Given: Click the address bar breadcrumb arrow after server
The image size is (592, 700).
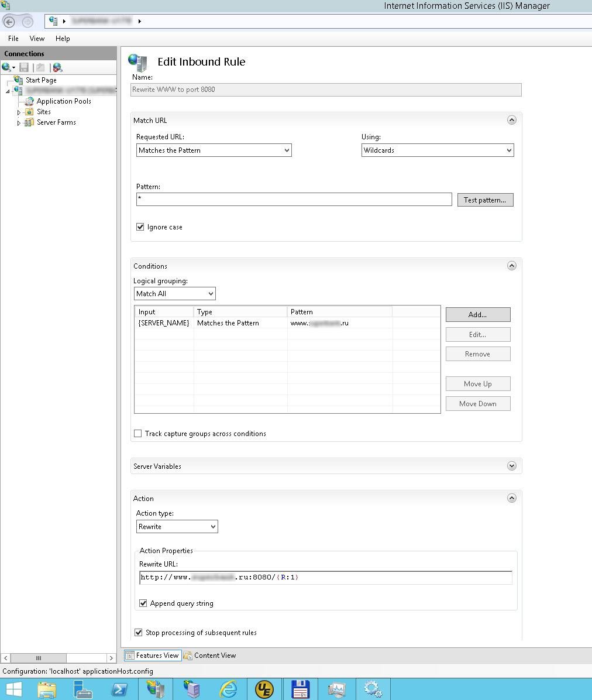Looking at the screenshot, I should coord(140,22).
